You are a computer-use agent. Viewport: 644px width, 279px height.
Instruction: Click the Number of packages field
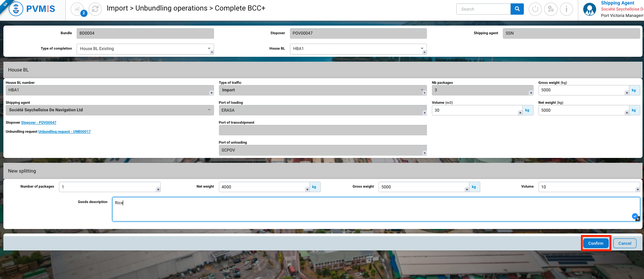(109, 187)
